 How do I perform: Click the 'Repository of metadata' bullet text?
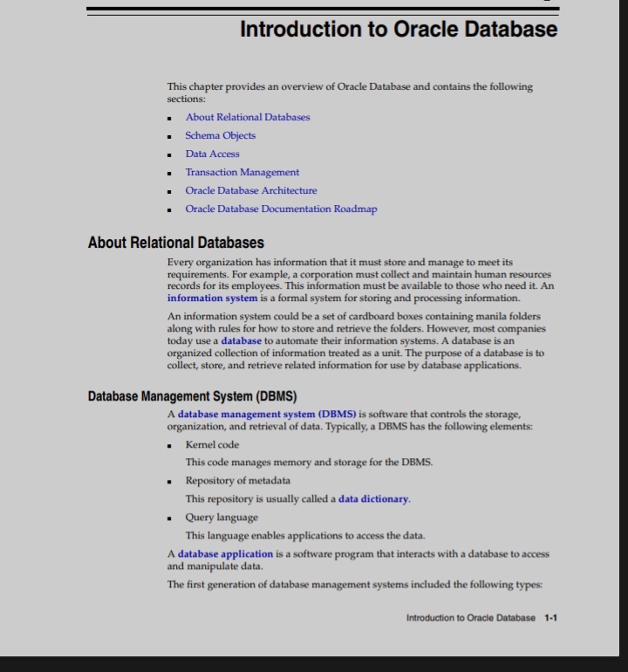click(238, 480)
